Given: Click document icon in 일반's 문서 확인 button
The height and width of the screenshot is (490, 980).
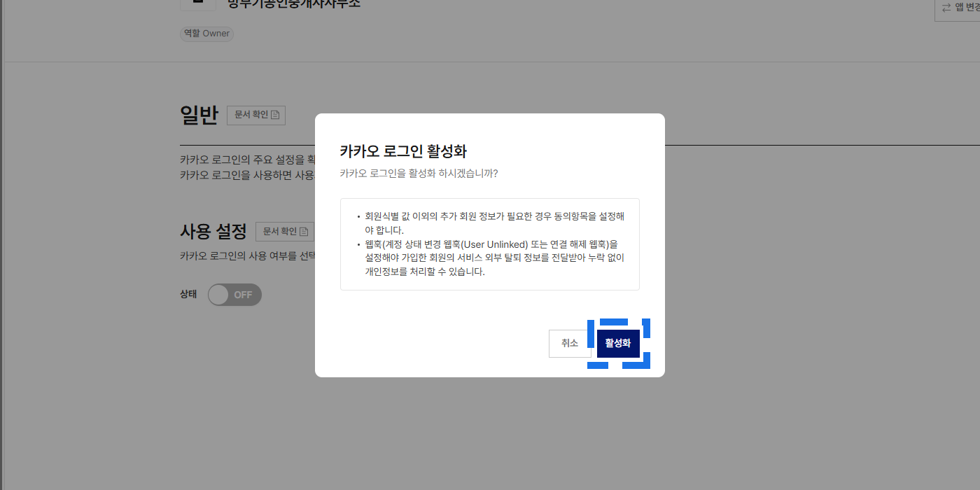Looking at the screenshot, I should click(275, 115).
